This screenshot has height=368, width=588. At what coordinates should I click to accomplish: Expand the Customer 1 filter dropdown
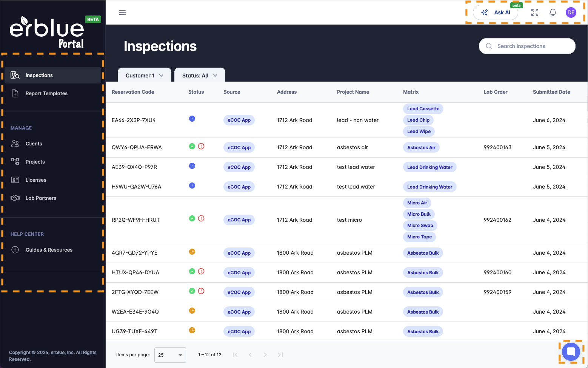point(145,75)
